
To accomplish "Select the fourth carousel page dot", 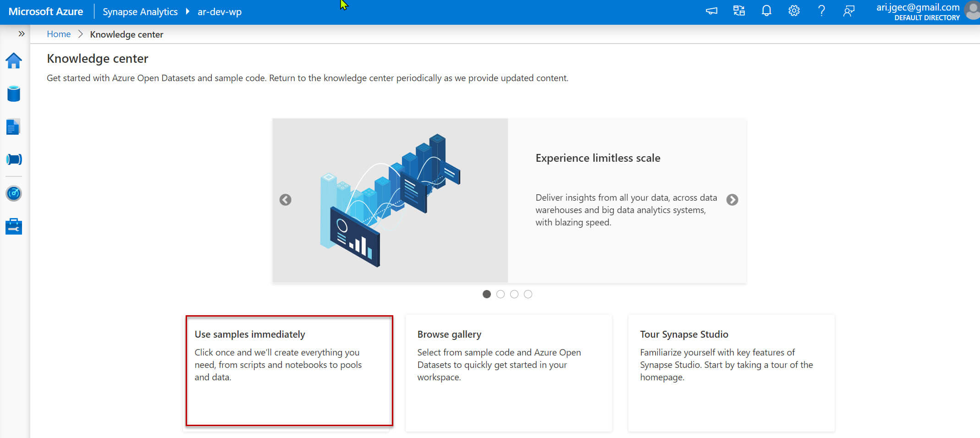I will pos(528,294).
